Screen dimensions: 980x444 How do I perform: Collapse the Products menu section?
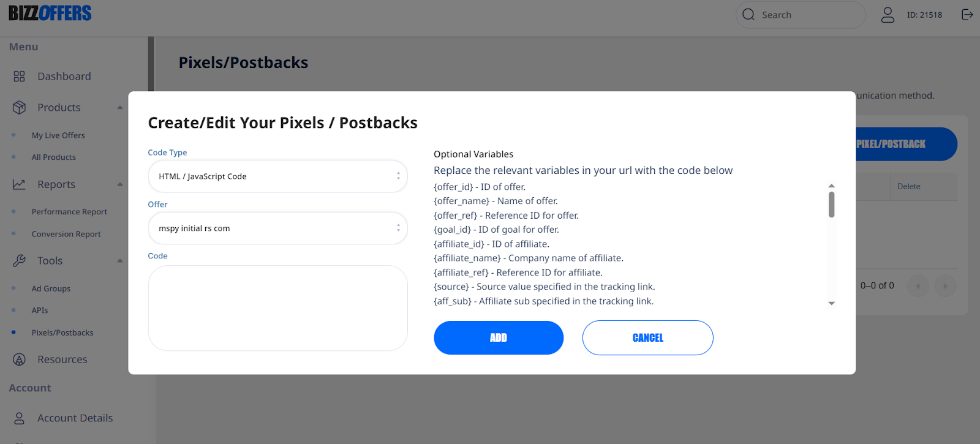point(120,108)
